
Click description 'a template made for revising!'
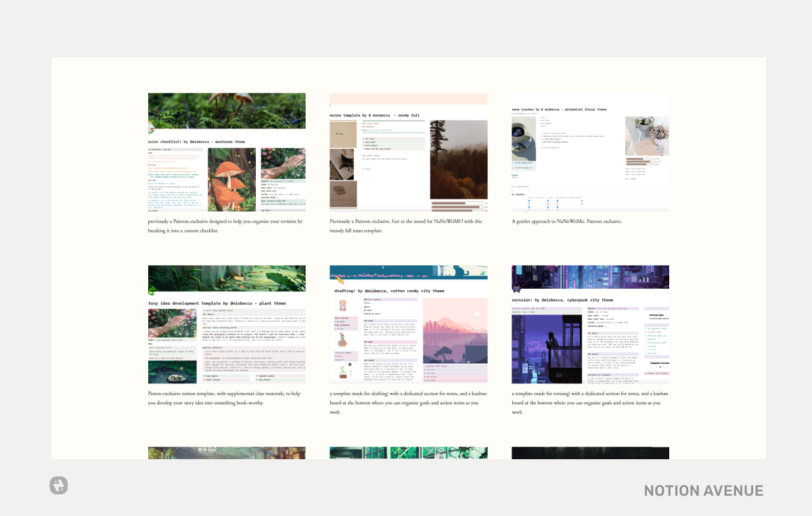point(590,402)
